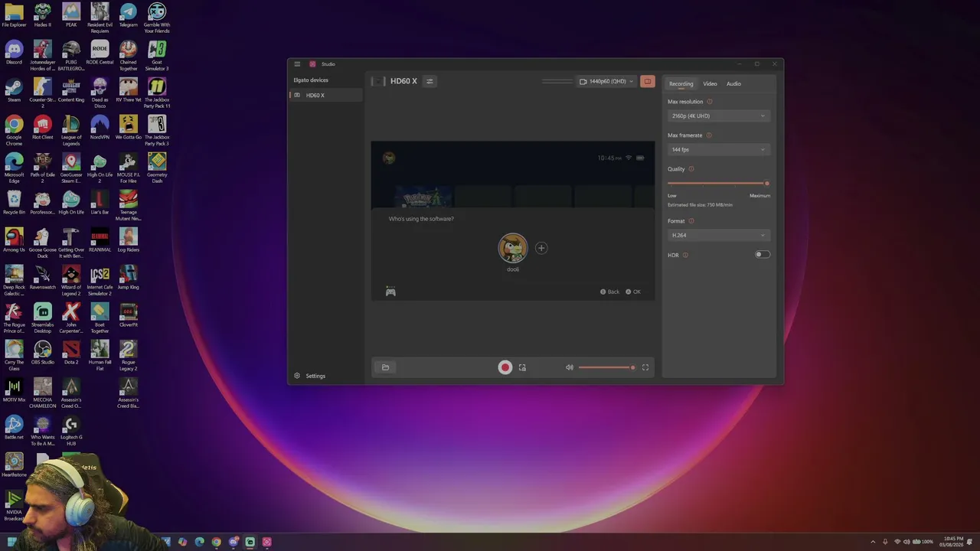This screenshot has width=980, height=551.
Task: Switch to the Video tab
Action: pyautogui.click(x=710, y=83)
